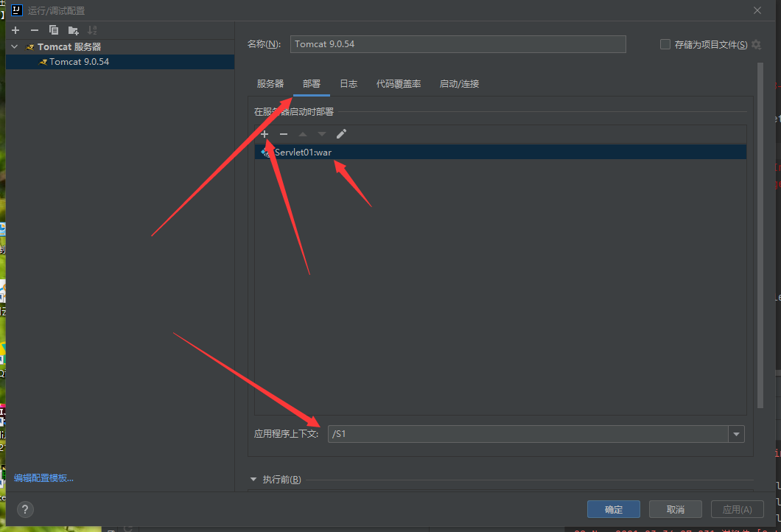Select Tomcat 服务器 group in tree
Screen dimensions: 781x532
[69, 47]
